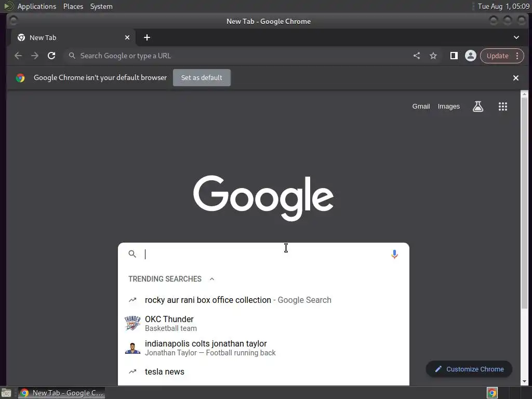
Task: Select 'rocky aur rani box office collection' suggestion
Action: tap(263, 300)
